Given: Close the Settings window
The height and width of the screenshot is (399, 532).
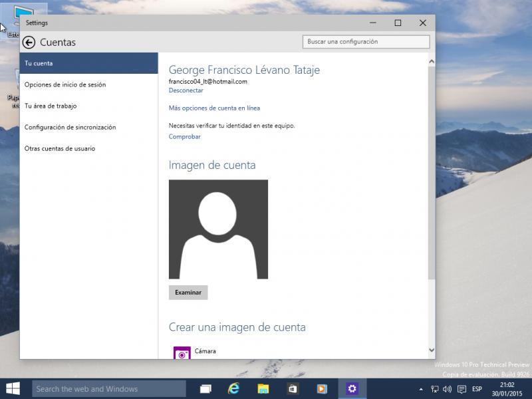Looking at the screenshot, I should 422,23.
